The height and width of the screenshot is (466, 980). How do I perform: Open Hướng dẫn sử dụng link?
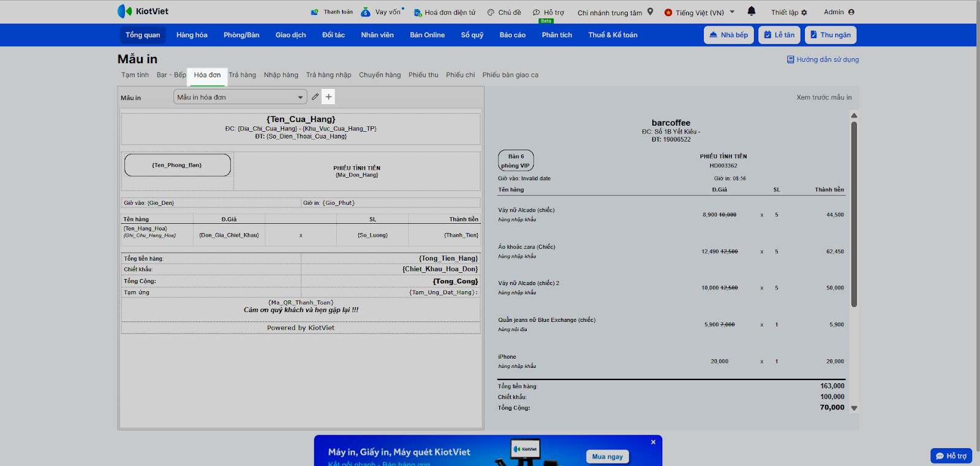click(827, 59)
